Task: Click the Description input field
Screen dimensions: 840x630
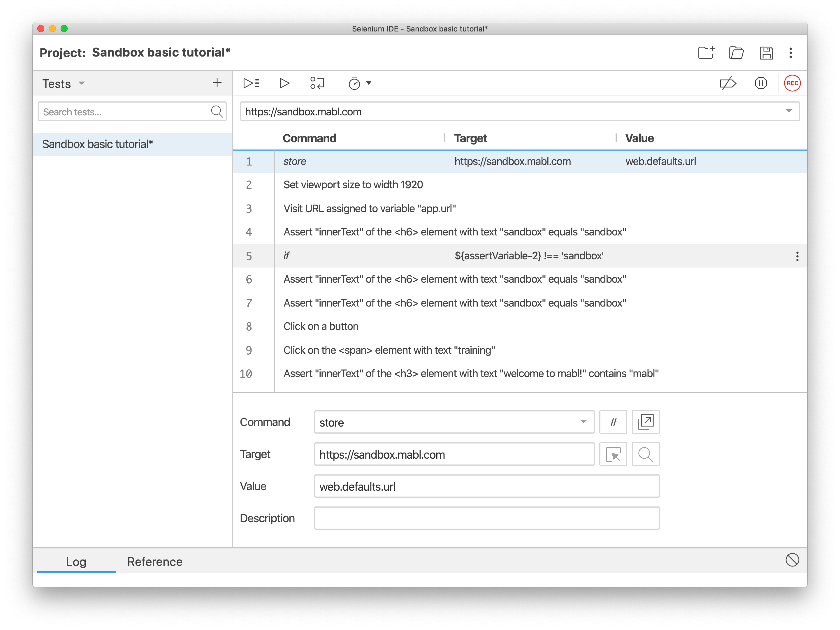Action: pyautogui.click(x=486, y=518)
